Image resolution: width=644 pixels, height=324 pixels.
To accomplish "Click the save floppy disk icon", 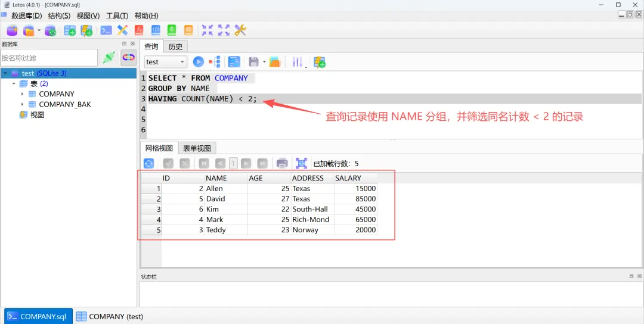I will coord(254,62).
